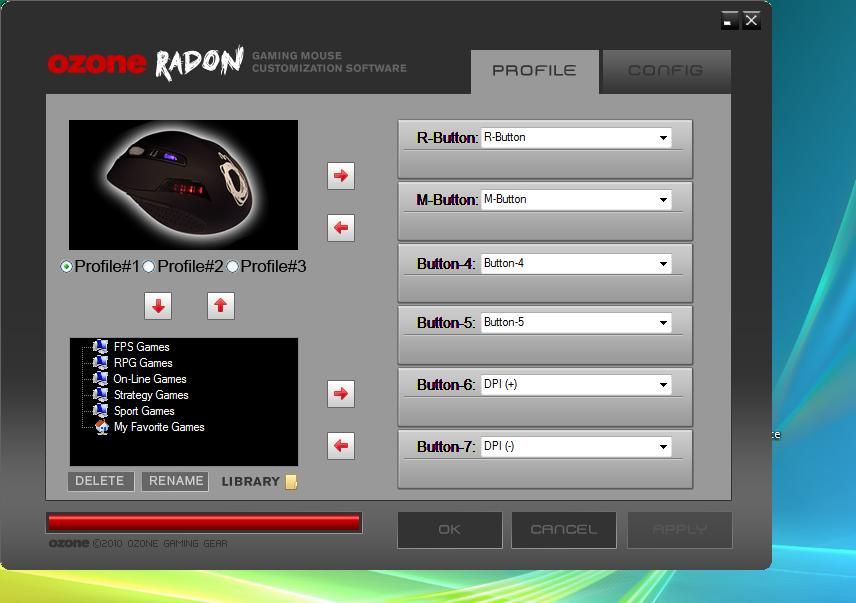
Task: Click the red progress bar
Action: click(x=204, y=523)
